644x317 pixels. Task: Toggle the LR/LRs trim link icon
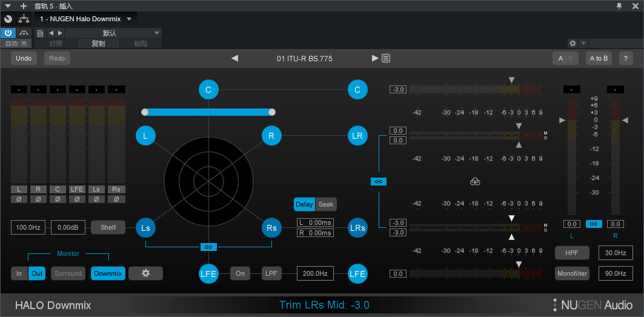(x=379, y=181)
